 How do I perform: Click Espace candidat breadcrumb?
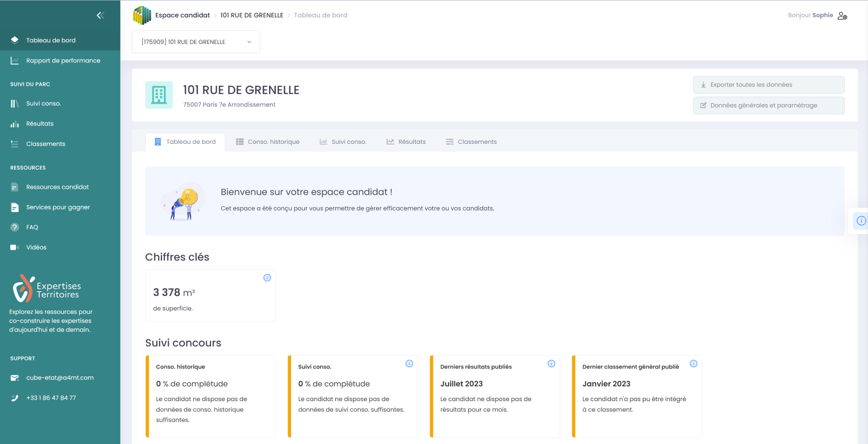click(x=182, y=15)
